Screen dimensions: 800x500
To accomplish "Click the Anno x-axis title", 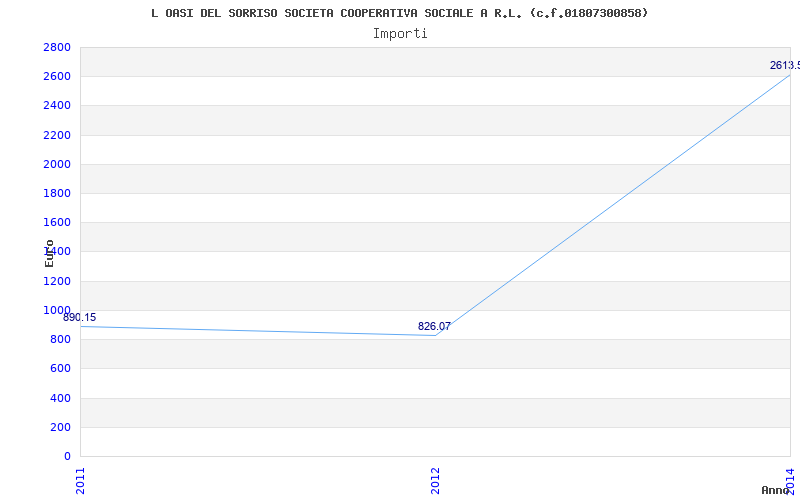I will click(775, 490).
